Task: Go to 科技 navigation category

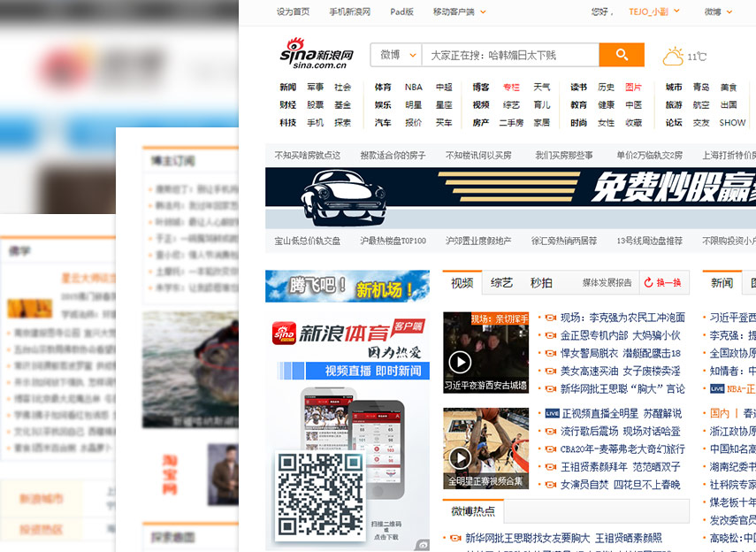Action: coord(288,123)
